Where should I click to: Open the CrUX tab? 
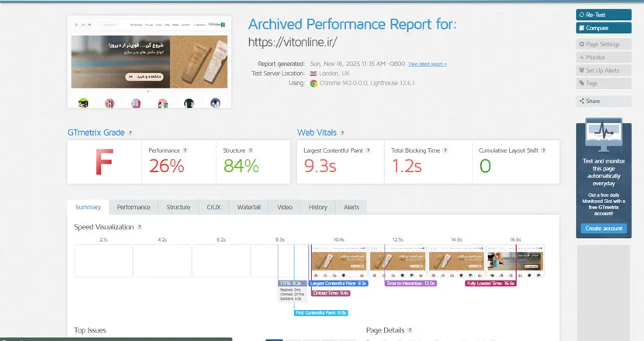(213, 207)
